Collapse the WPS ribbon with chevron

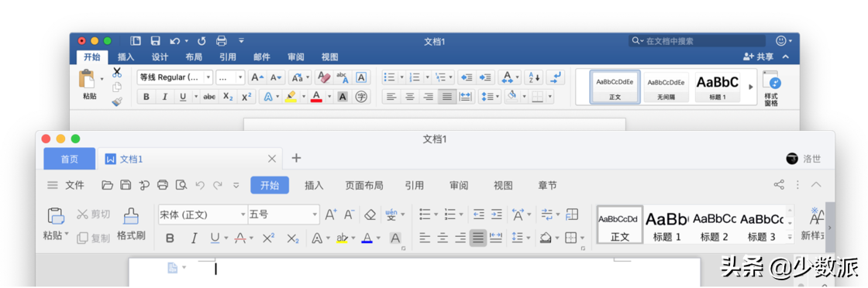point(816,185)
